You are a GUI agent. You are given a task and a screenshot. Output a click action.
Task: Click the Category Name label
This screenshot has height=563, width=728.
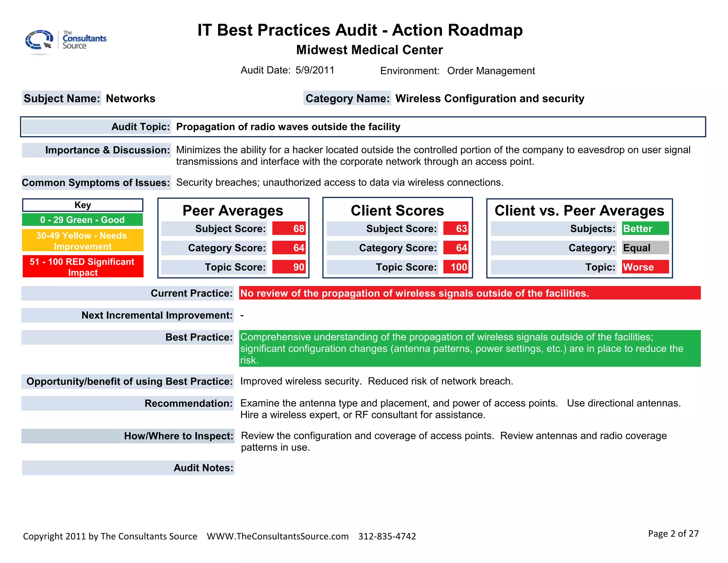pos(347,99)
